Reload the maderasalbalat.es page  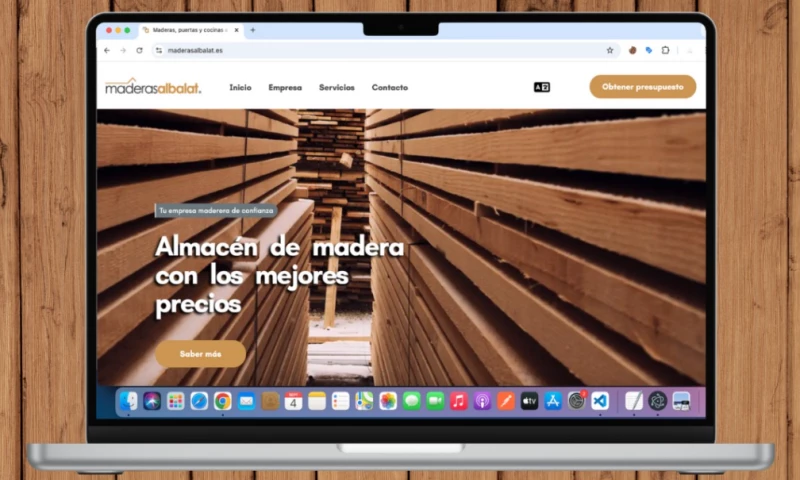pos(139,50)
